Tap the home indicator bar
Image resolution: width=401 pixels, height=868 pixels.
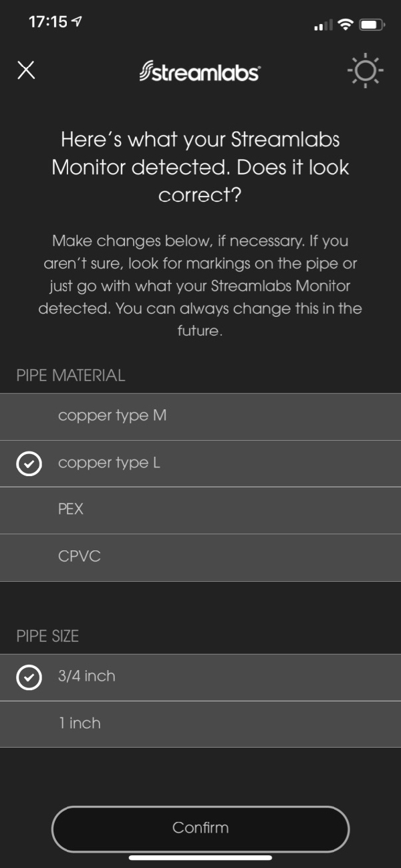point(200,857)
